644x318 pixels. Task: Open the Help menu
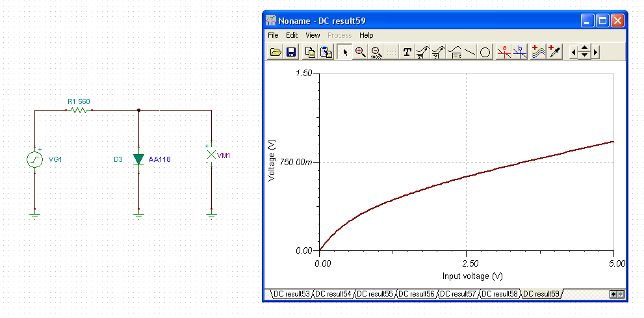(367, 35)
